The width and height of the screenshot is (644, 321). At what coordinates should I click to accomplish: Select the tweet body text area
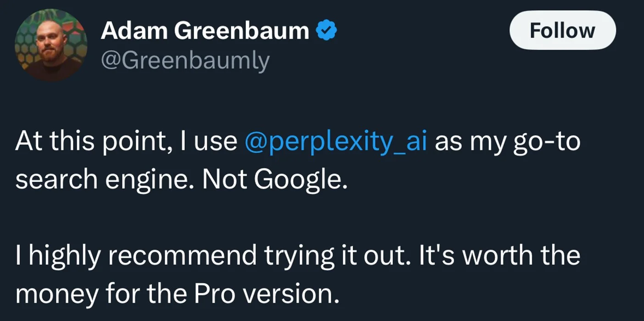click(298, 216)
